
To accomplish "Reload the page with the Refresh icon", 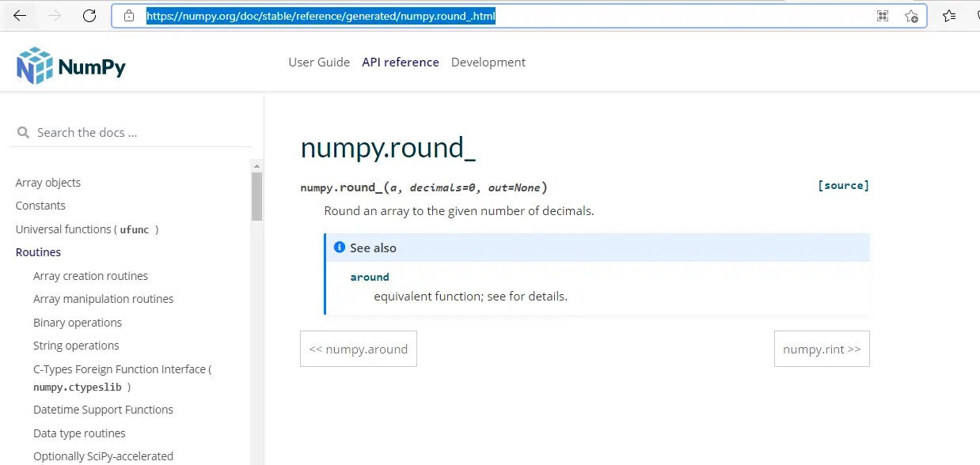I will 89,16.
